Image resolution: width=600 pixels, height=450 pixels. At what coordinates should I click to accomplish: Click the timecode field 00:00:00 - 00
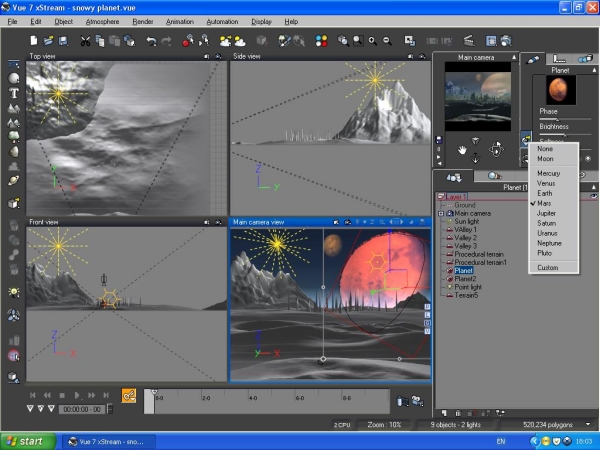[x=82, y=409]
